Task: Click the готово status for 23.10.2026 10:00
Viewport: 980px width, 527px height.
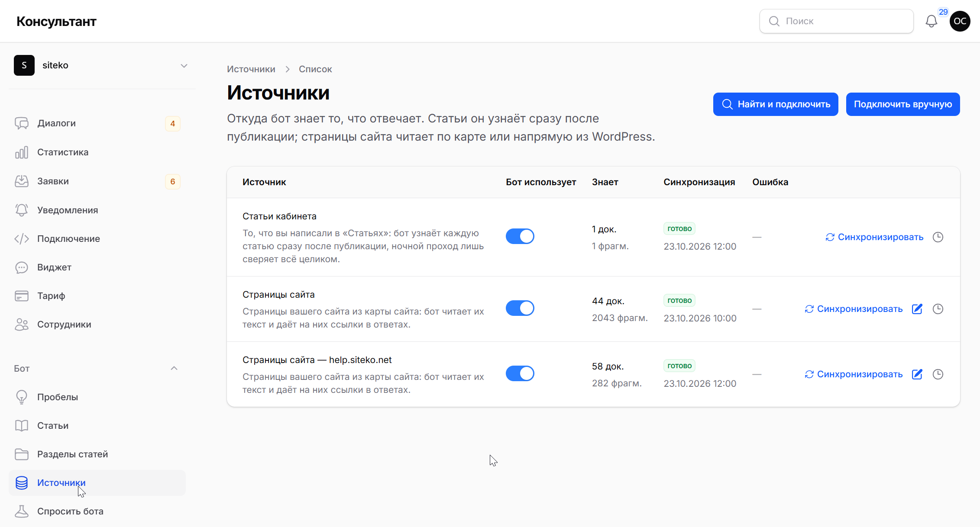Action: [x=679, y=301]
